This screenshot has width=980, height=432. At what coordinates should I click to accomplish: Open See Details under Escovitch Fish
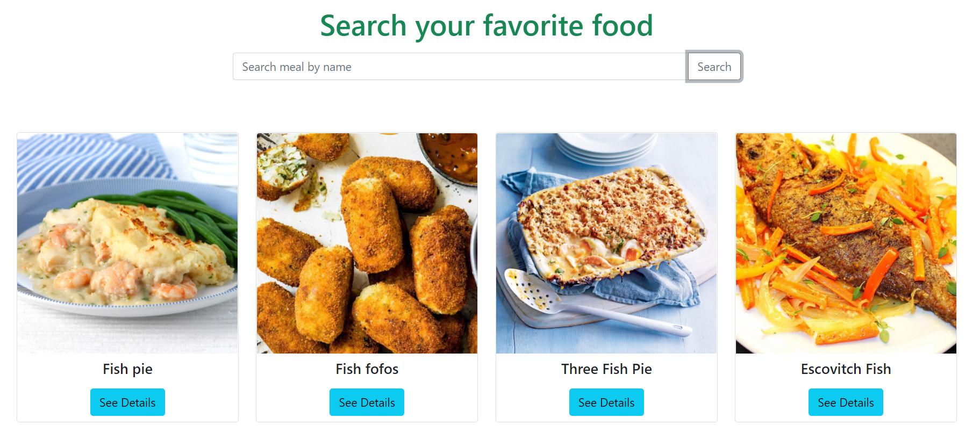click(x=846, y=402)
